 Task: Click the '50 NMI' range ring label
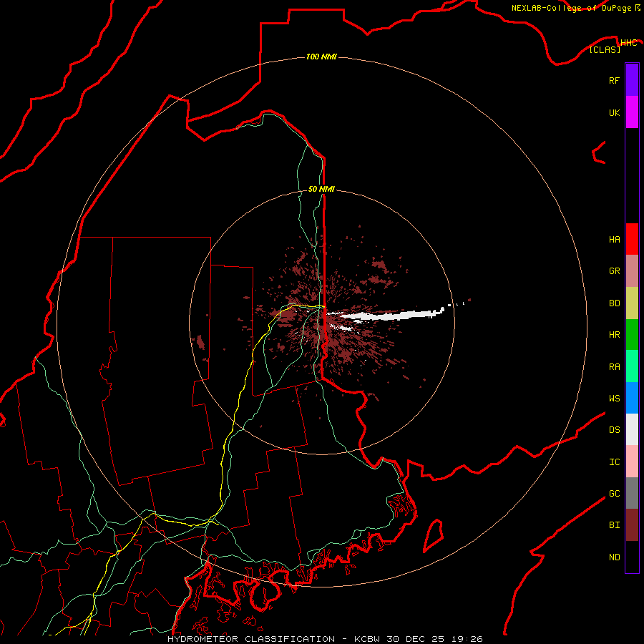point(321,189)
